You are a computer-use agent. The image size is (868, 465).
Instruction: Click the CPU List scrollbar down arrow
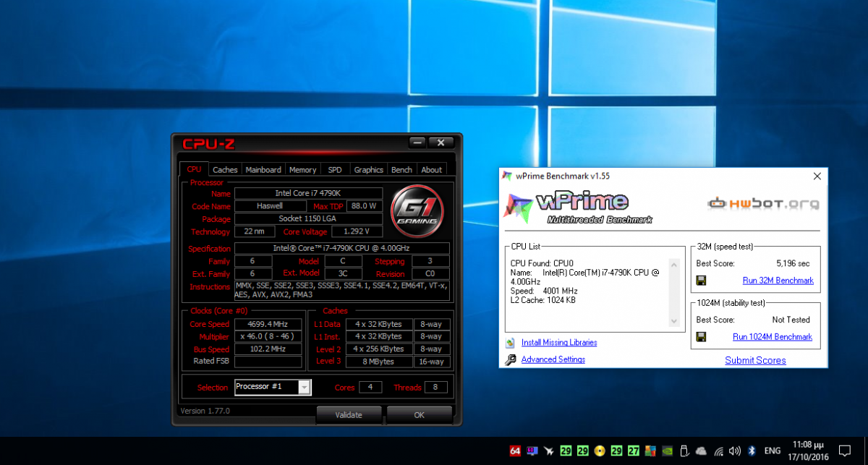[675, 322]
